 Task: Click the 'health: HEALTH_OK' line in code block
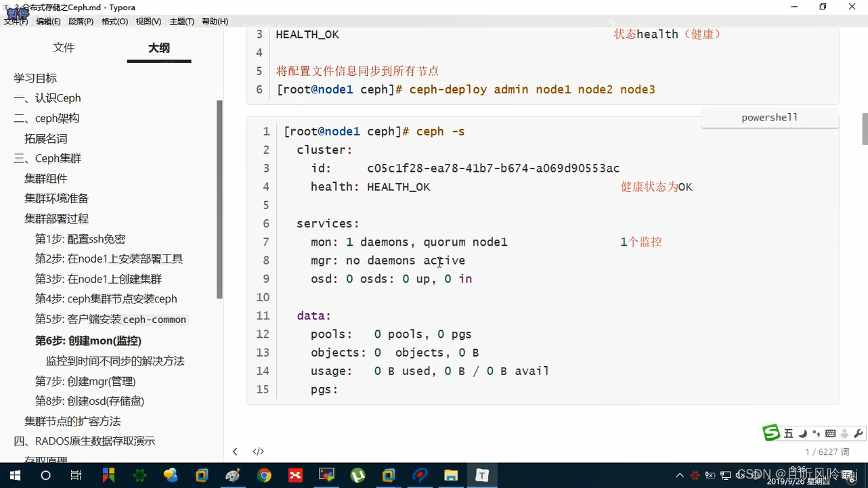pyautogui.click(x=370, y=187)
